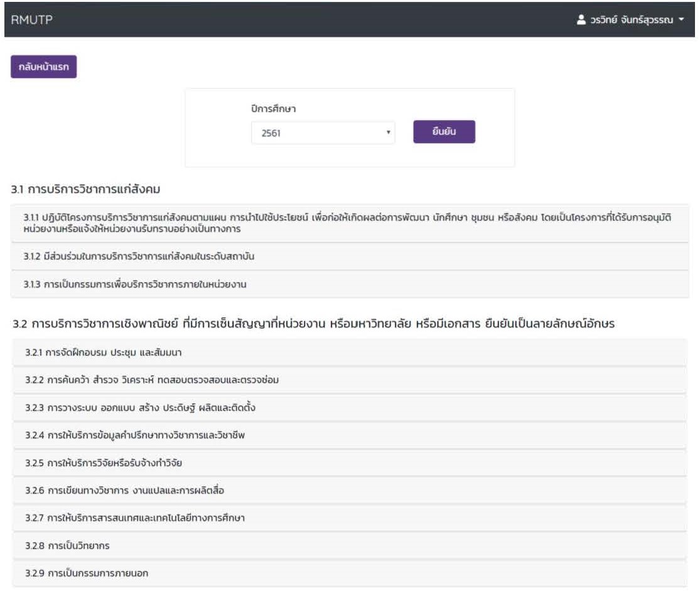700x591 pixels.
Task: Click the caret arrow beside the username
Action: (681, 20)
